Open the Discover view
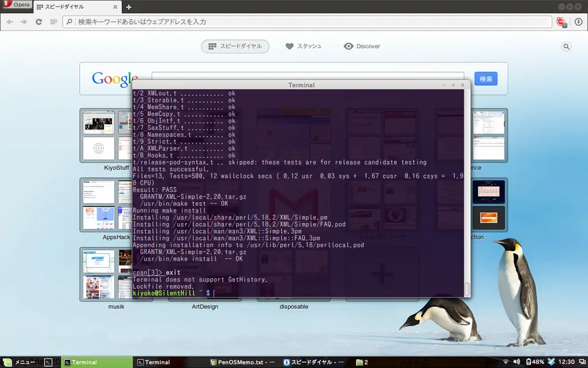 (x=362, y=46)
